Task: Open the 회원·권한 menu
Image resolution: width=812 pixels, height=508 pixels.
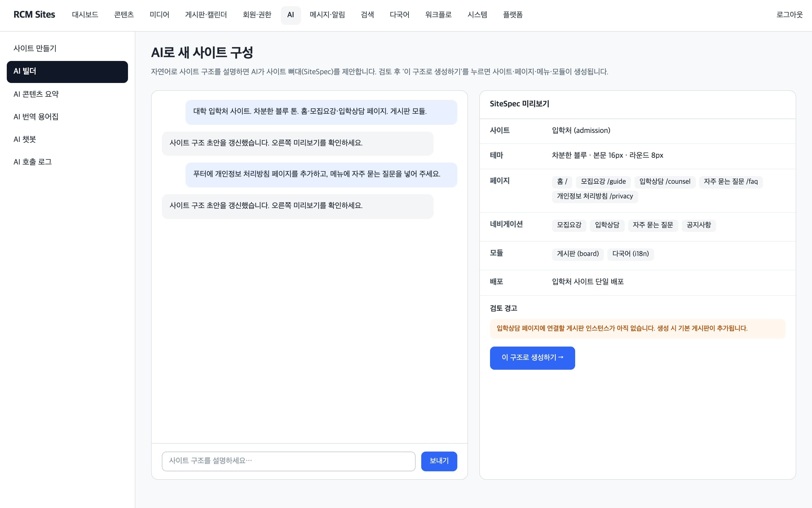Action: point(257,15)
